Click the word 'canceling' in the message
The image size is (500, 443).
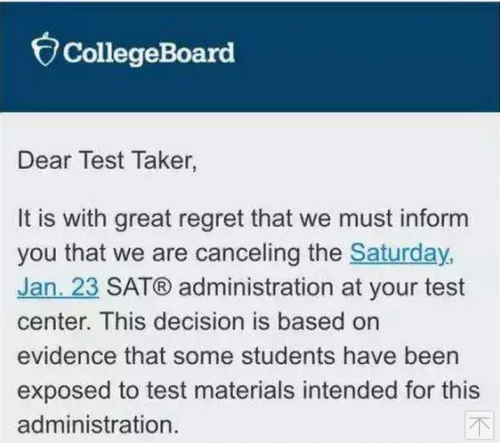[248, 253]
